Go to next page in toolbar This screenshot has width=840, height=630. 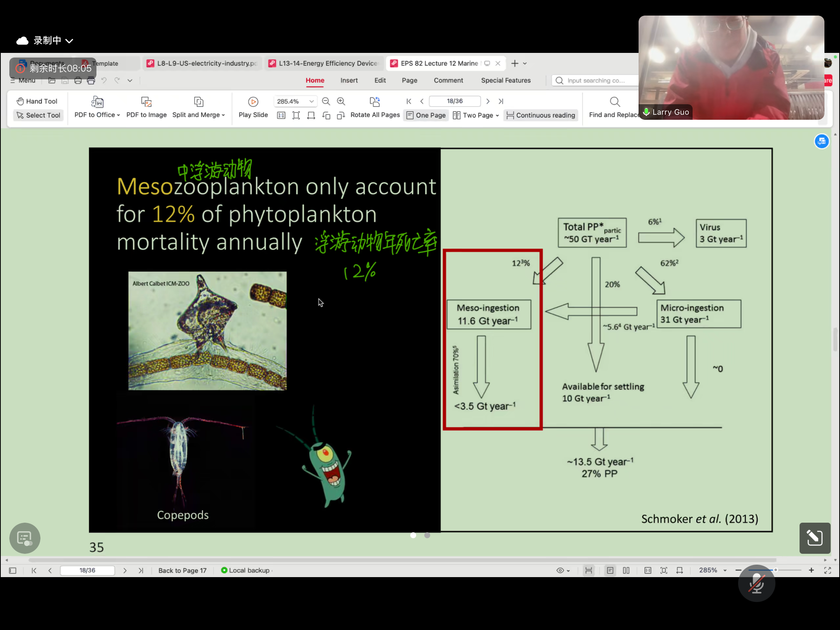pos(488,101)
